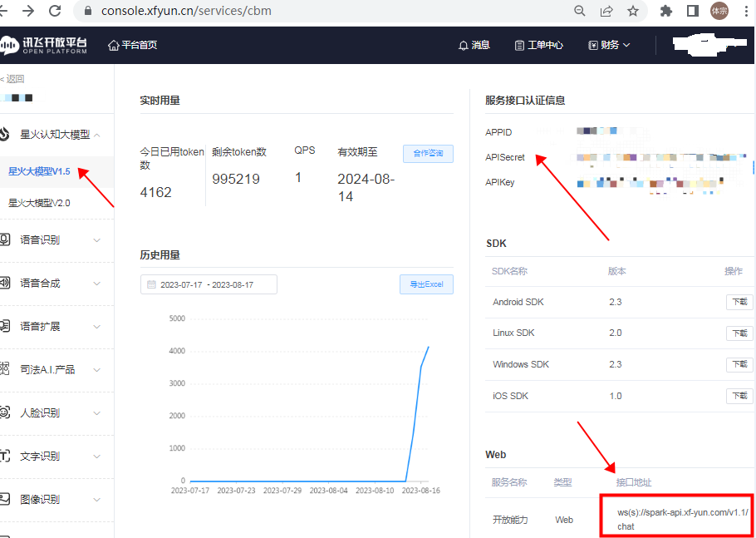This screenshot has height=538, width=756.
Task: Open the Chrome three-dot menu
Action: [x=746, y=11]
